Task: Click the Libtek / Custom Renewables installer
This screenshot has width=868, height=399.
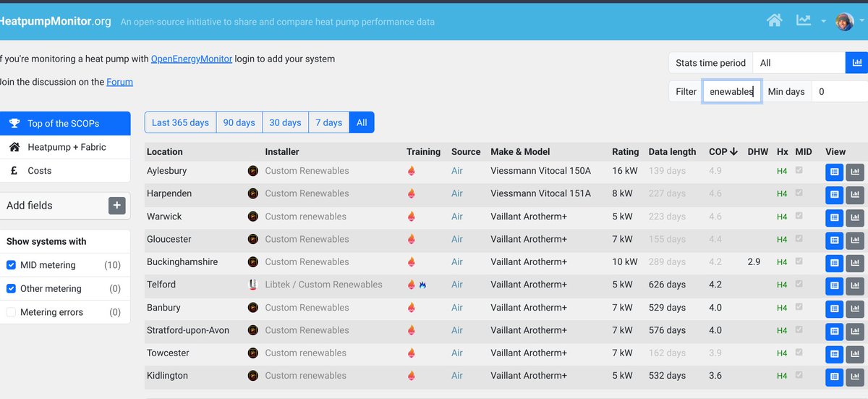Action: (x=323, y=285)
